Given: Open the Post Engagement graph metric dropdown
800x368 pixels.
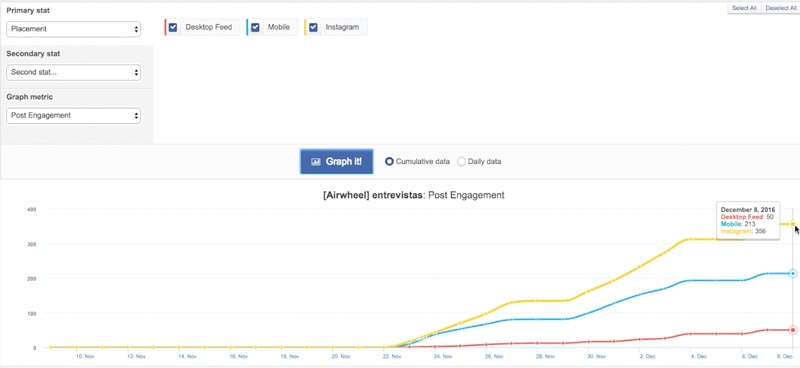Looking at the screenshot, I should (x=73, y=115).
